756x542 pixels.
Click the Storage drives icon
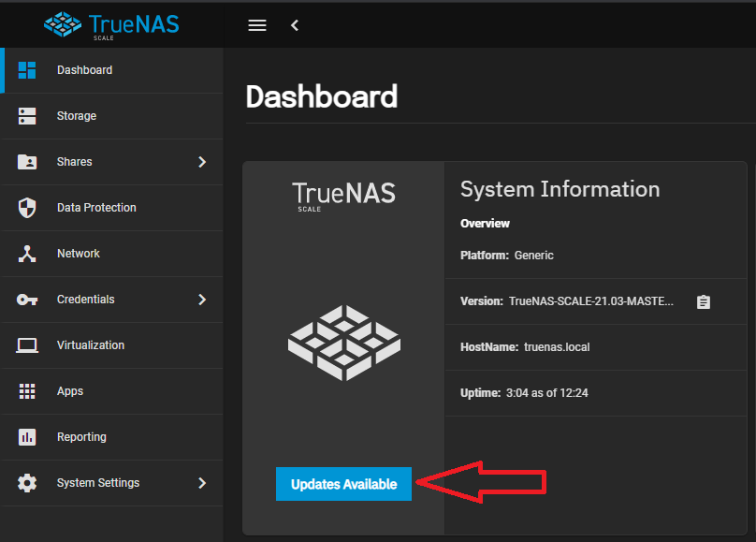click(x=27, y=116)
